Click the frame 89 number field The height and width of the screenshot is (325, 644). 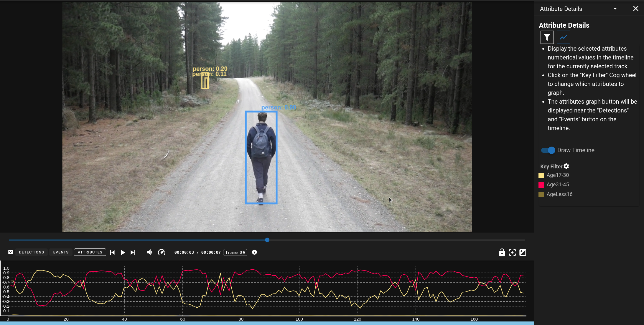pyautogui.click(x=235, y=253)
